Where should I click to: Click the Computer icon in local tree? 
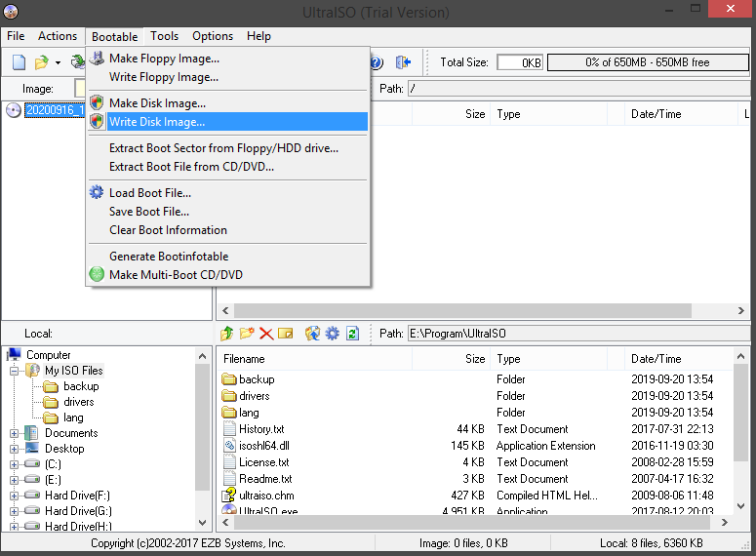click(14, 355)
